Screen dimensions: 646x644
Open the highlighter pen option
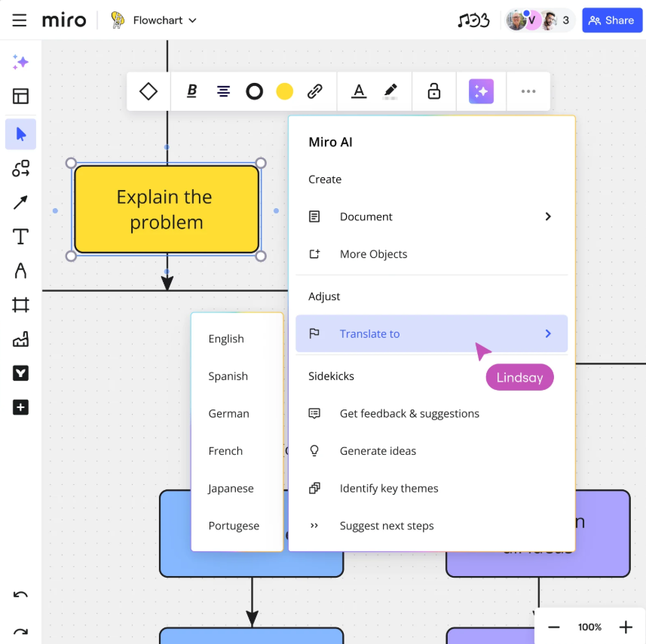point(390,91)
